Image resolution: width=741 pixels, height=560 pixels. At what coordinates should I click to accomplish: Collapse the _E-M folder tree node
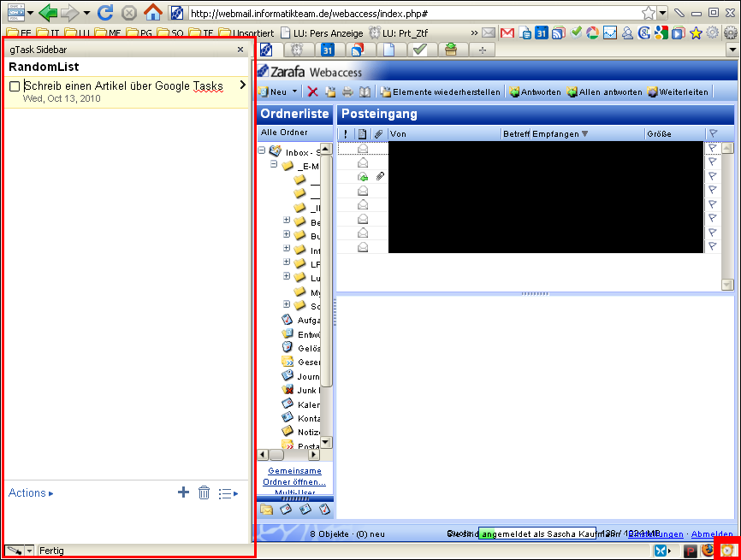274,164
